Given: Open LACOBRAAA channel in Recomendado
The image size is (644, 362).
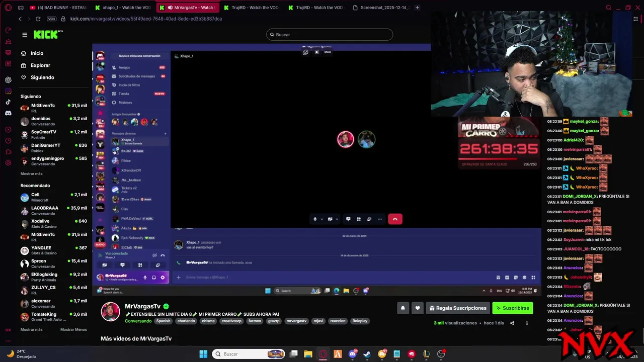Looking at the screenshot, I should pos(53,210).
